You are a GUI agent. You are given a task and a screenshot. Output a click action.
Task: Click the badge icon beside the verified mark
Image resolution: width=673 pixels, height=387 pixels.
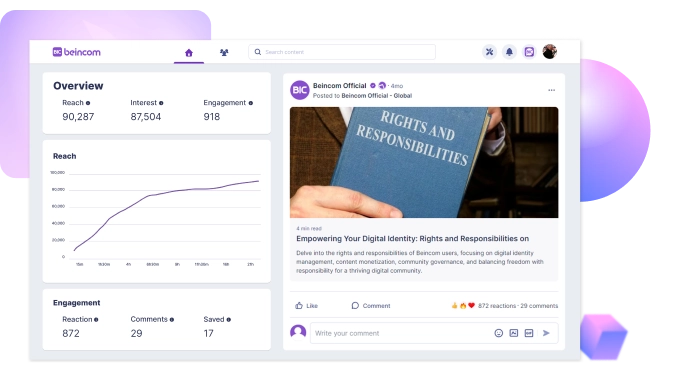click(x=382, y=85)
